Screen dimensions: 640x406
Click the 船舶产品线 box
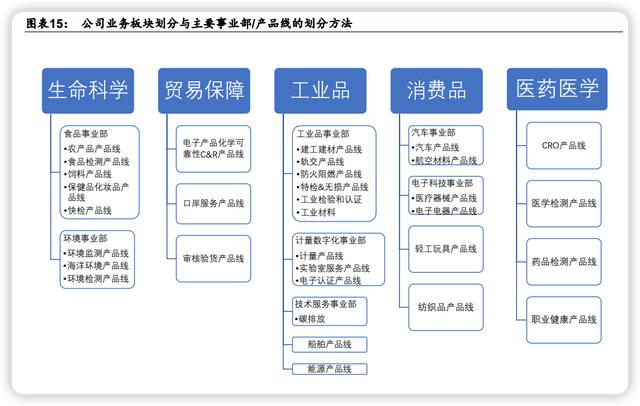click(328, 344)
